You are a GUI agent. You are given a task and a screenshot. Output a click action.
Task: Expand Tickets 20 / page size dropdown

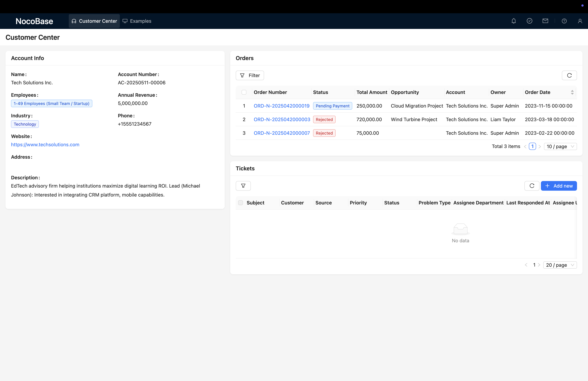pyautogui.click(x=560, y=265)
